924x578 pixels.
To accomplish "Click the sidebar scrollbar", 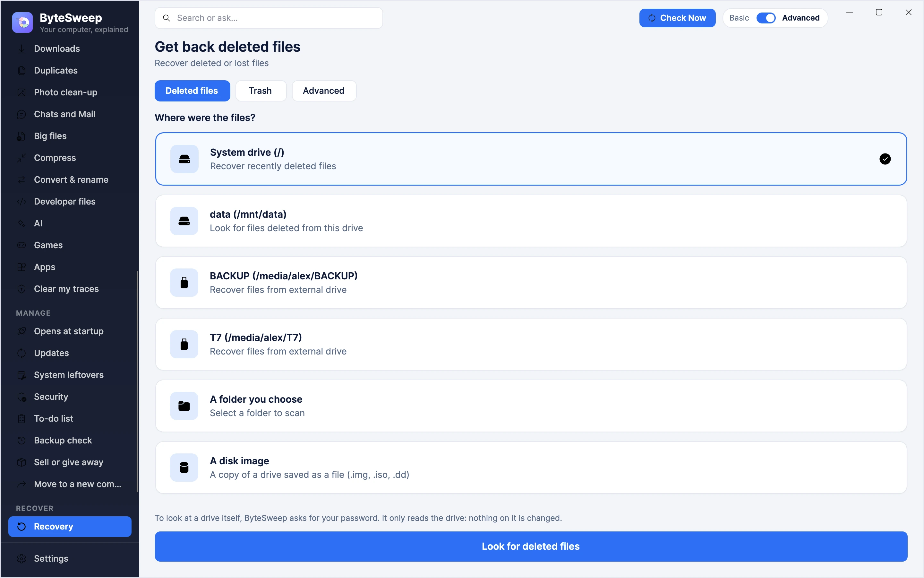I will (137, 381).
